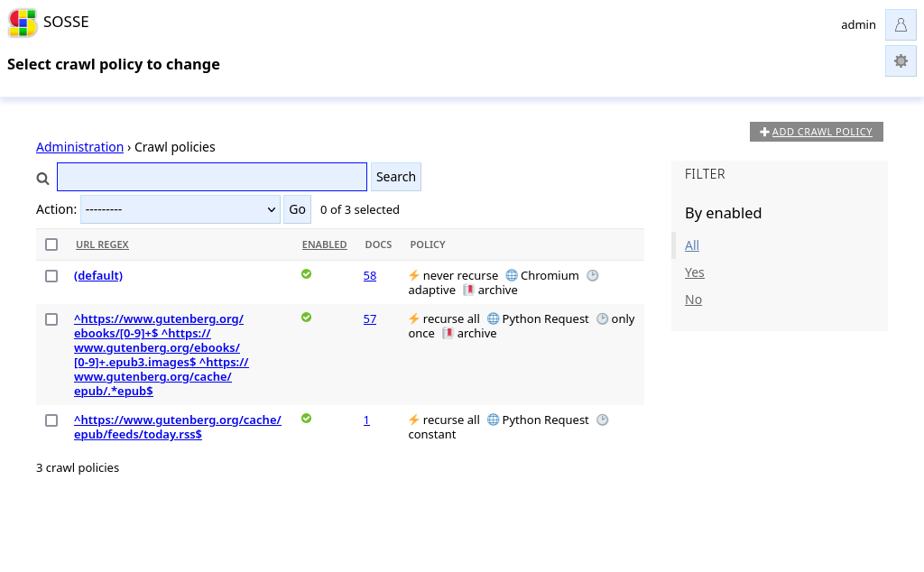The image size is (924, 572).
Task: Click globe icon beside Chromium
Action: [x=512, y=275]
